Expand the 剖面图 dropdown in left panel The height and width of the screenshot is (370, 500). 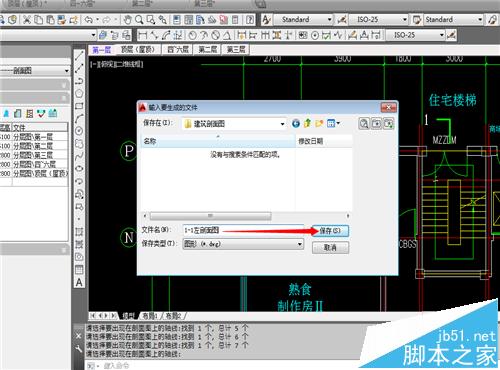coord(66,71)
